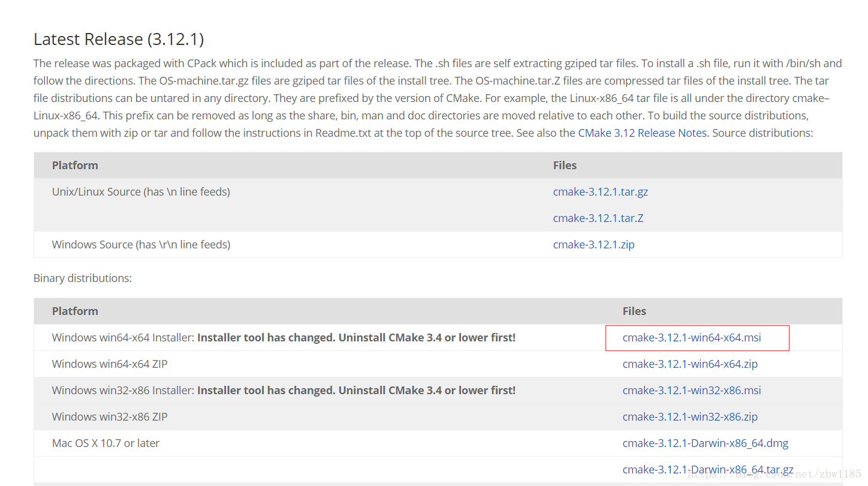Open the CMake 3.12 Release Notes link
Screen dimensions: 868x486
pyautogui.click(x=642, y=133)
